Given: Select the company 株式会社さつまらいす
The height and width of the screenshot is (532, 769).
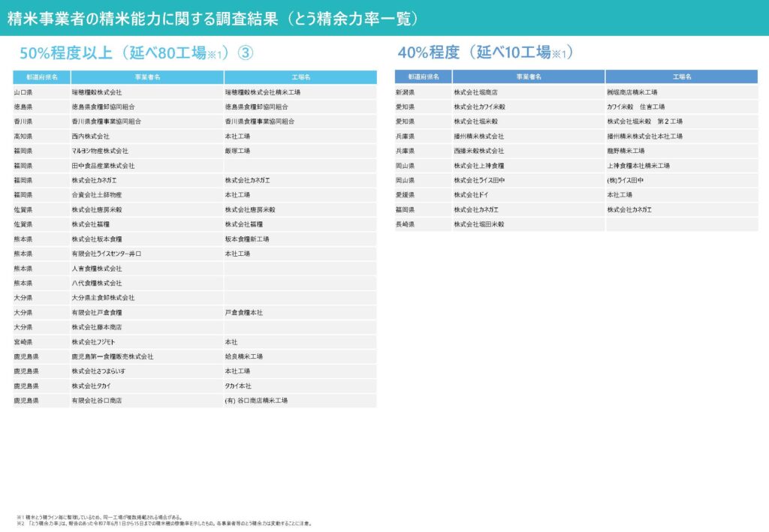Looking at the screenshot, I should [x=98, y=371].
